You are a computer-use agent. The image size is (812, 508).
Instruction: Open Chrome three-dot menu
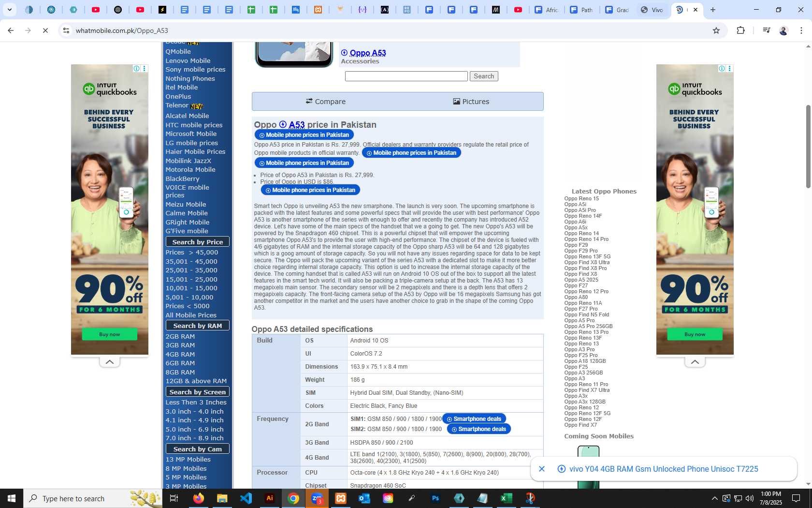(x=801, y=30)
